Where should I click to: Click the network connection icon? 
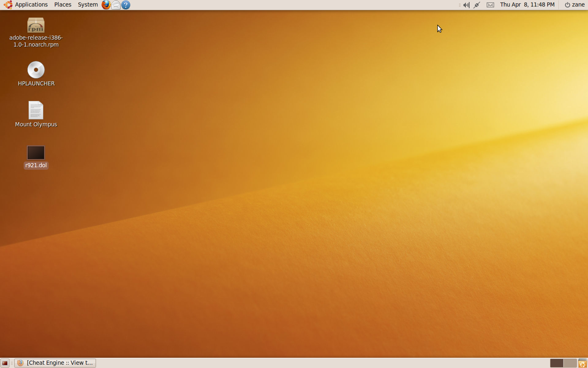coord(477,5)
